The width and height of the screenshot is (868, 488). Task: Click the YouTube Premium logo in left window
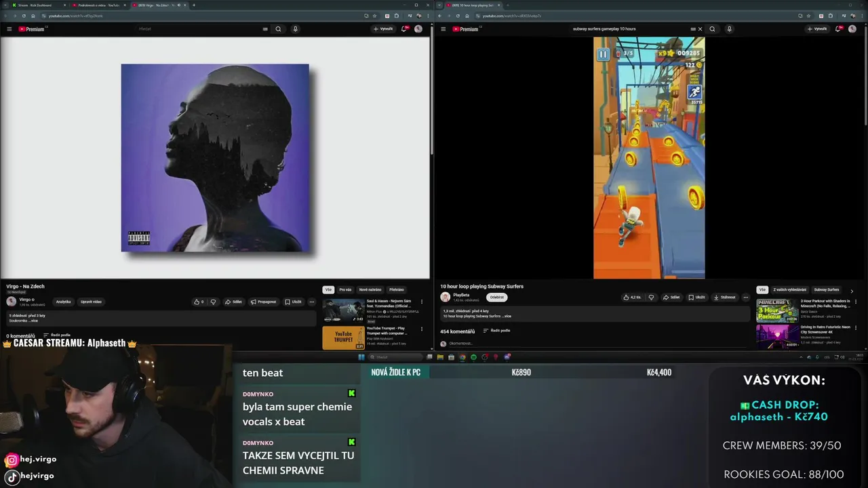click(31, 29)
